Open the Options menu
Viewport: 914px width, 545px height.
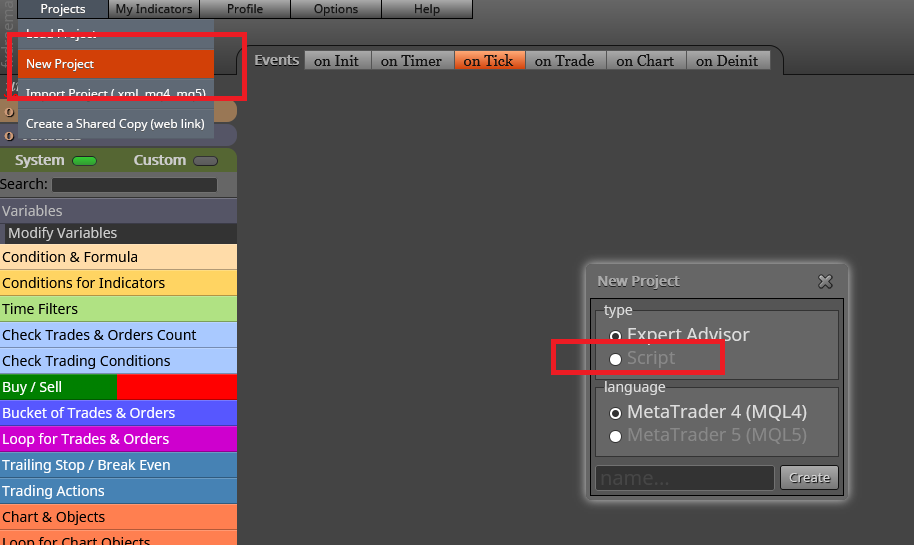[x=336, y=9]
